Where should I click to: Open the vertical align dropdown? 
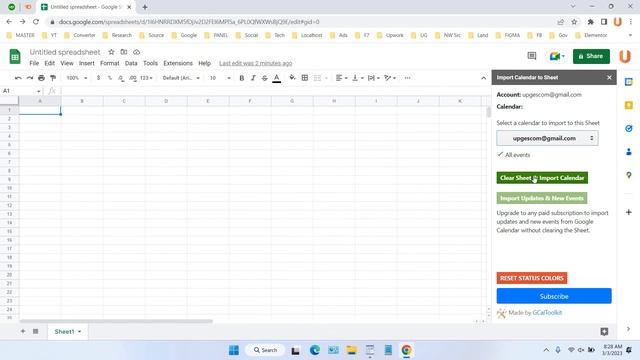pos(358,78)
